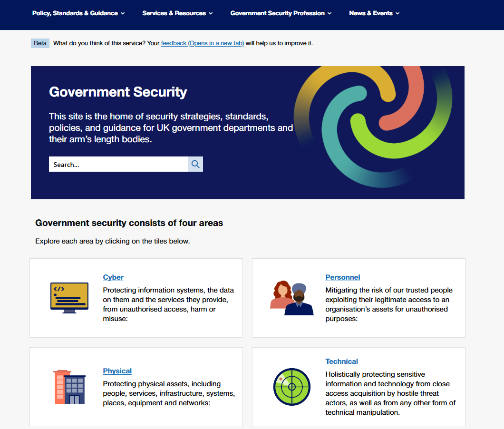Follow the Physical security link
Image resolution: width=504 pixels, height=429 pixels.
[117, 371]
